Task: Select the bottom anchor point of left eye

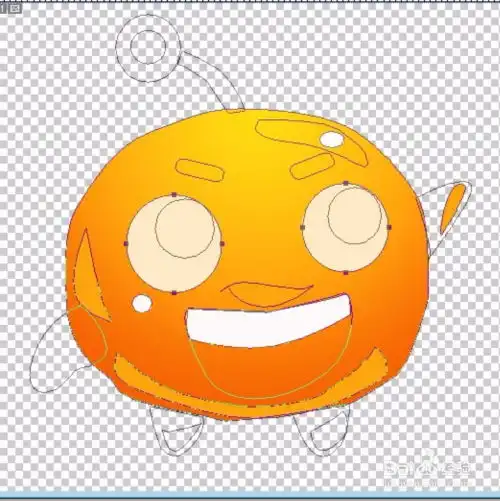Action: click(x=174, y=293)
